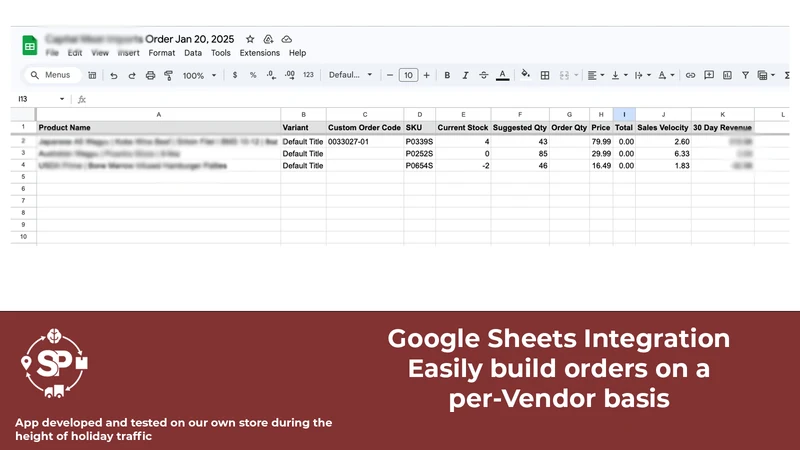Toggle strikethrough formatting

tap(484, 75)
